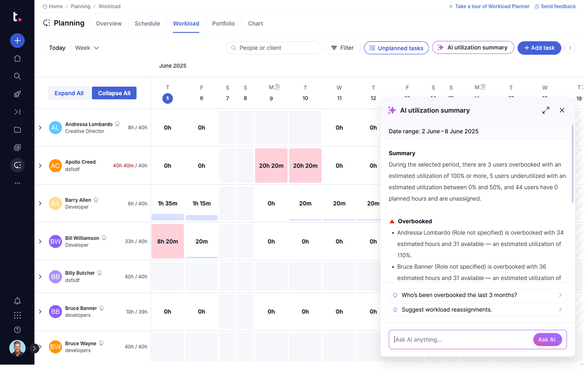
Task: Switch to the Portfolio tab
Action: 223,24
